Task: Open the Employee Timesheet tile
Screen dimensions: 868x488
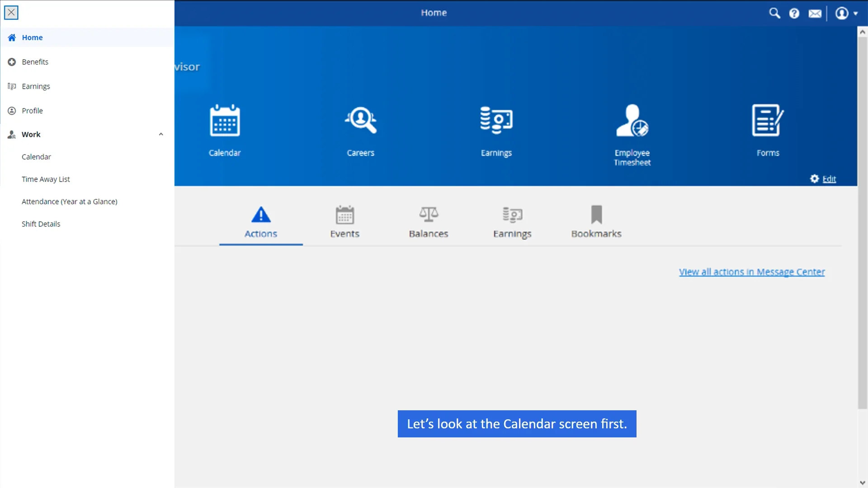Action: point(632,135)
